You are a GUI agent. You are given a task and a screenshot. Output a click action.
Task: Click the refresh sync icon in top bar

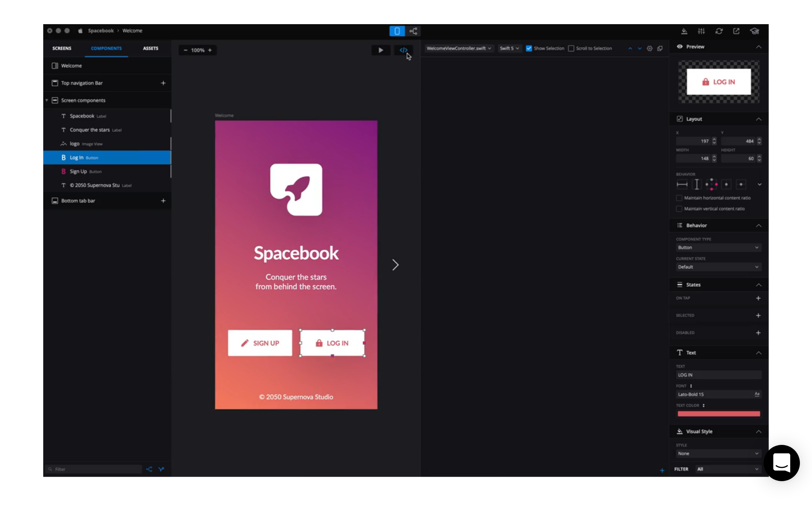click(719, 31)
